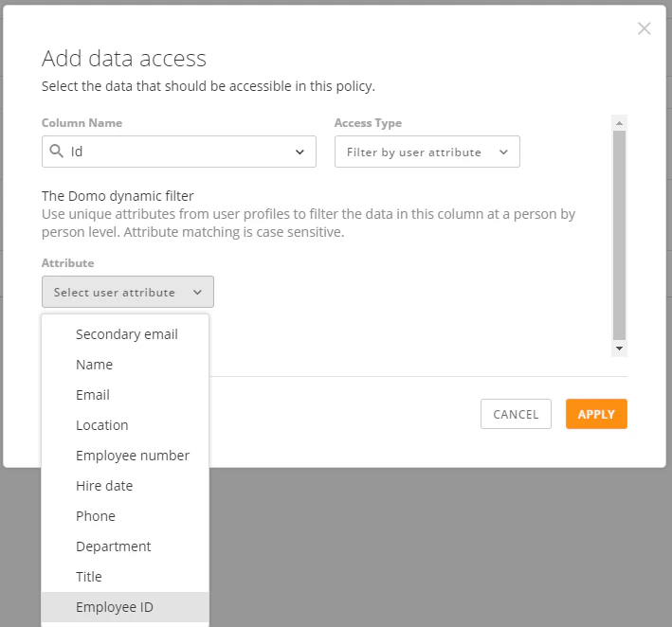Click the orange APPLY button
The height and width of the screenshot is (627, 672).
(596, 414)
